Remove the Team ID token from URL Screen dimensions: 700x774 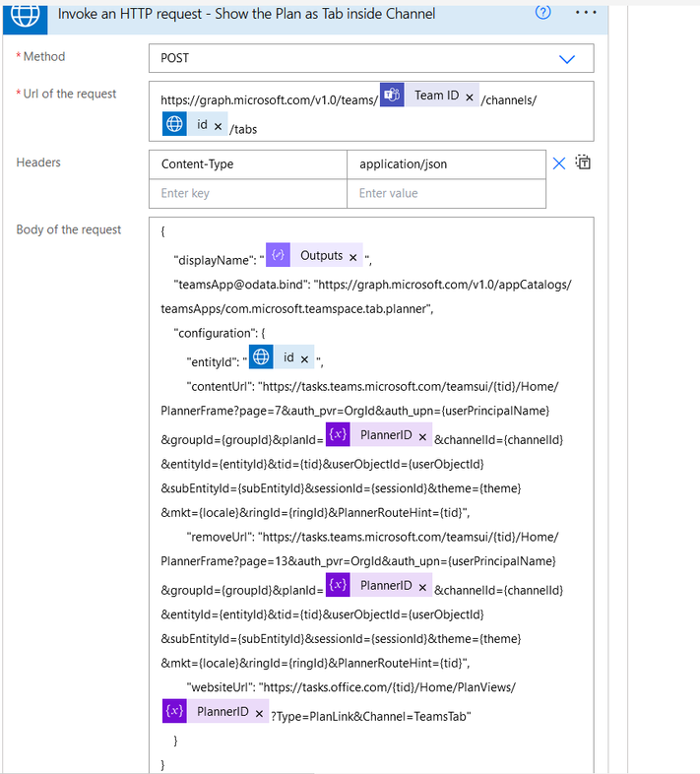point(470,97)
